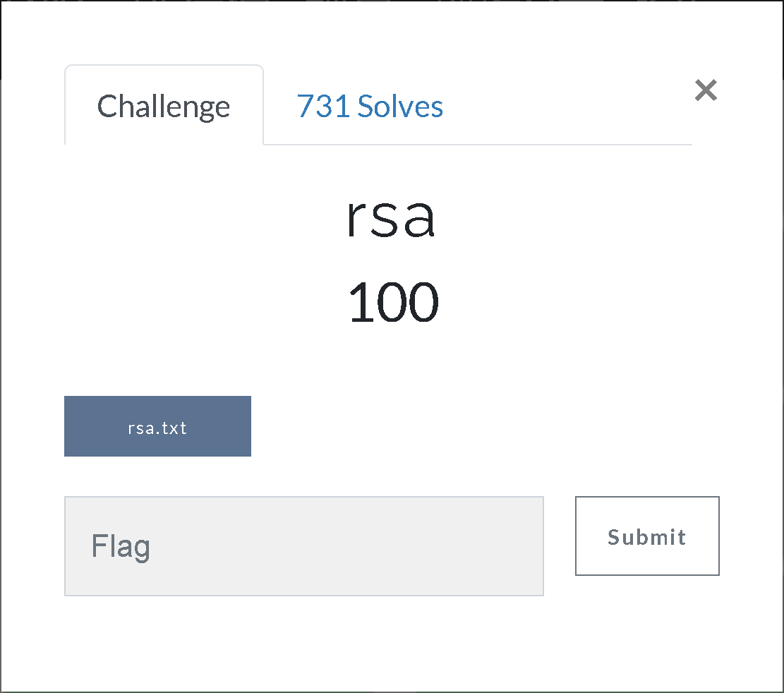Click the 100 point value
The height and width of the screenshot is (693, 784).
[393, 302]
